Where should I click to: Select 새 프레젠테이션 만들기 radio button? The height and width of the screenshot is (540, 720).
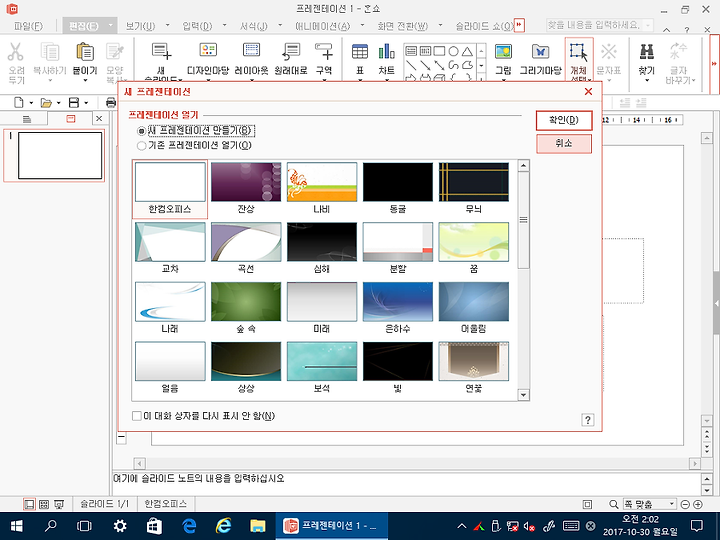pos(141,131)
